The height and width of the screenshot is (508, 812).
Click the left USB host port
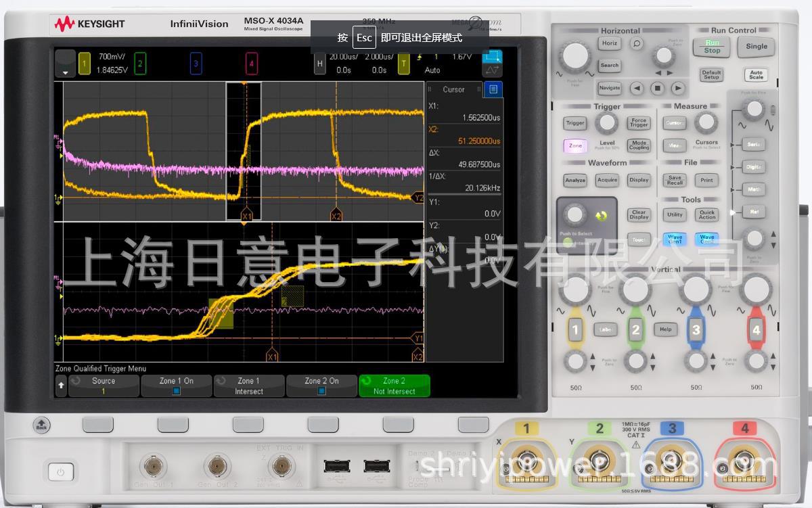point(336,465)
